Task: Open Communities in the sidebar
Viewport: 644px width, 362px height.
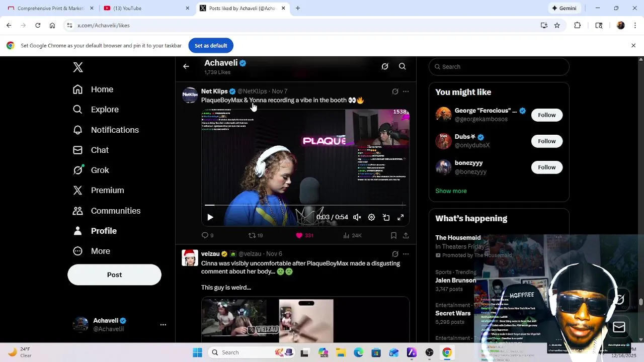Action: (106, 211)
